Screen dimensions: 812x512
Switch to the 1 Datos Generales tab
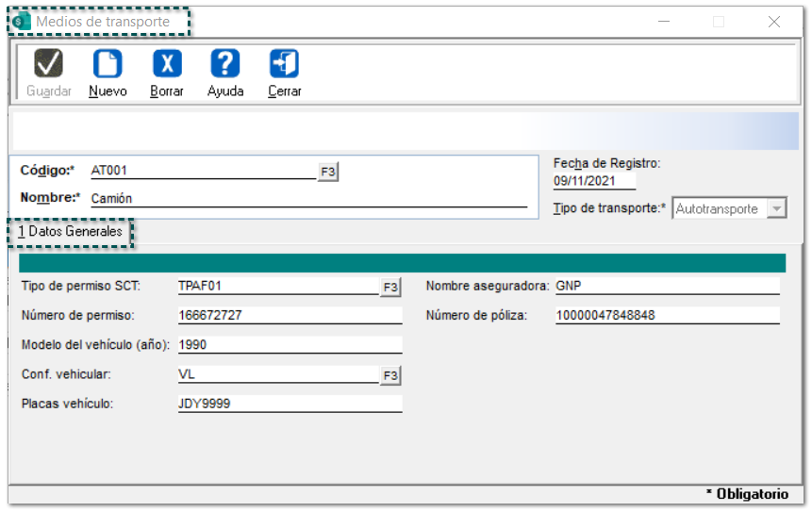71,232
